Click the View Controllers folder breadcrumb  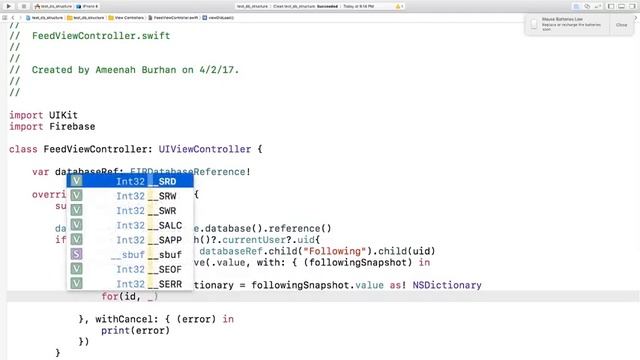pos(126,18)
